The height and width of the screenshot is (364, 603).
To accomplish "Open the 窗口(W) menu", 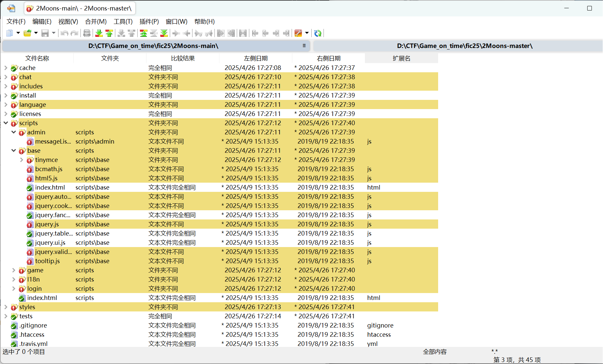I will [x=177, y=22].
